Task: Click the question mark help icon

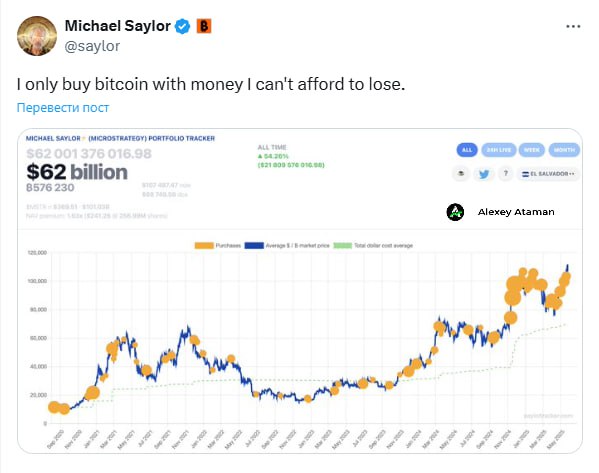Action: (506, 174)
